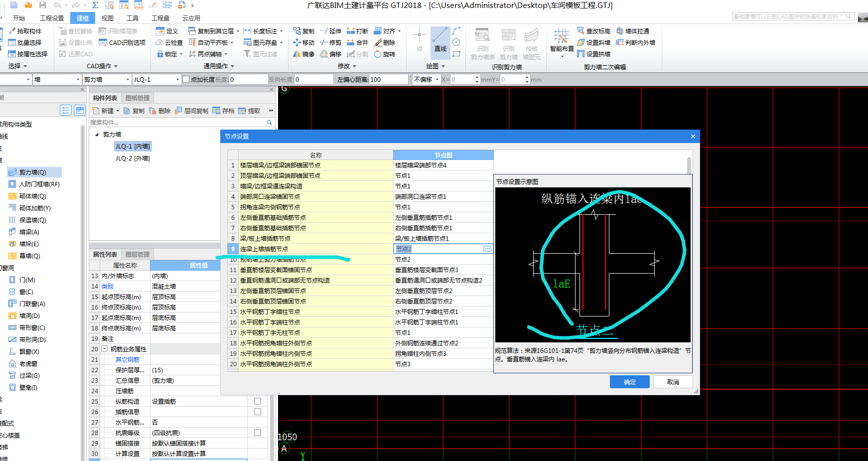Switch to the 云应用 ribbon tab
The image size is (868, 461).
pyautogui.click(x=191, y=18)
